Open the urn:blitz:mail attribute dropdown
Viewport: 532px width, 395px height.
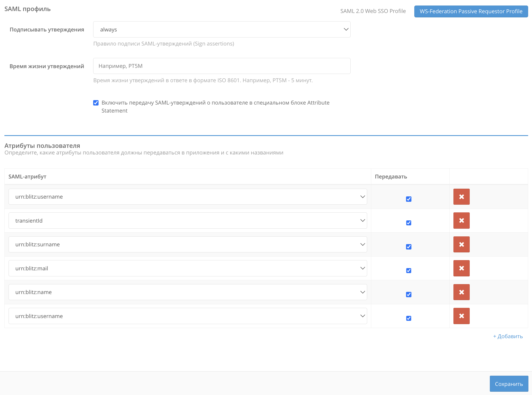(187, 268)
